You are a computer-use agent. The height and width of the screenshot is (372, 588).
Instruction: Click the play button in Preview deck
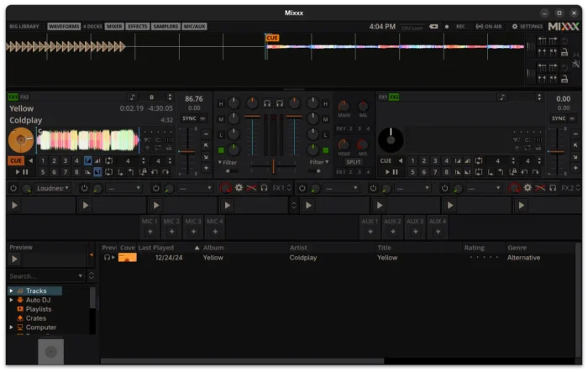coord(14,259)
